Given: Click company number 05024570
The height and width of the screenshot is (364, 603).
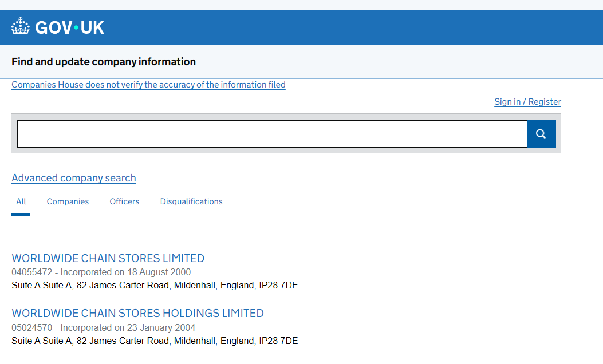Looking at the screenshot, I should [x=31, y=328].
